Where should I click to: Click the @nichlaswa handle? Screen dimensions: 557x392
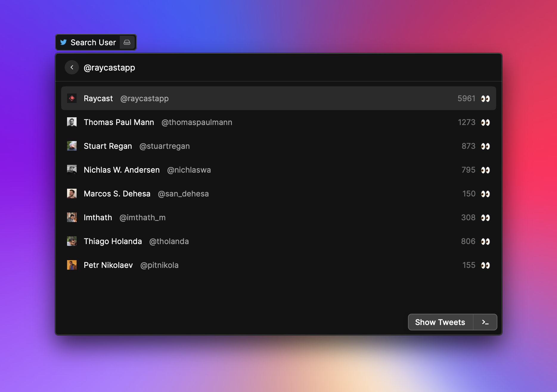tap(189, 170)
